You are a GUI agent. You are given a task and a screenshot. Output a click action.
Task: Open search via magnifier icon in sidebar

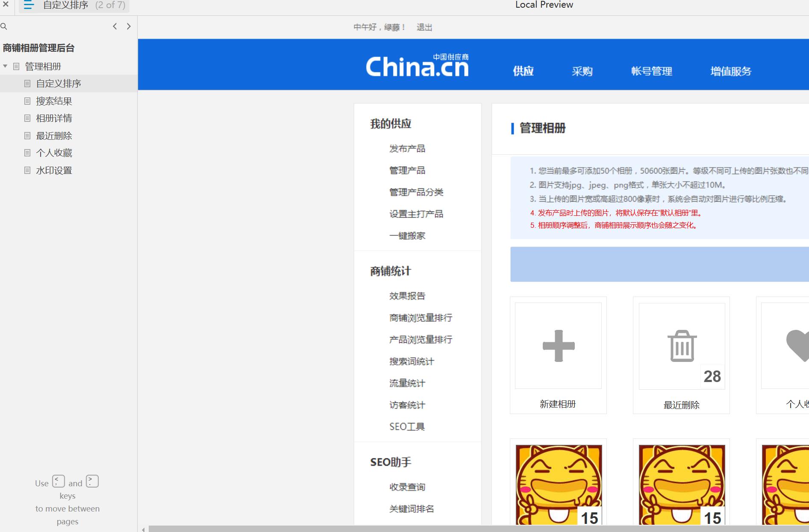[x=4, y=26]
